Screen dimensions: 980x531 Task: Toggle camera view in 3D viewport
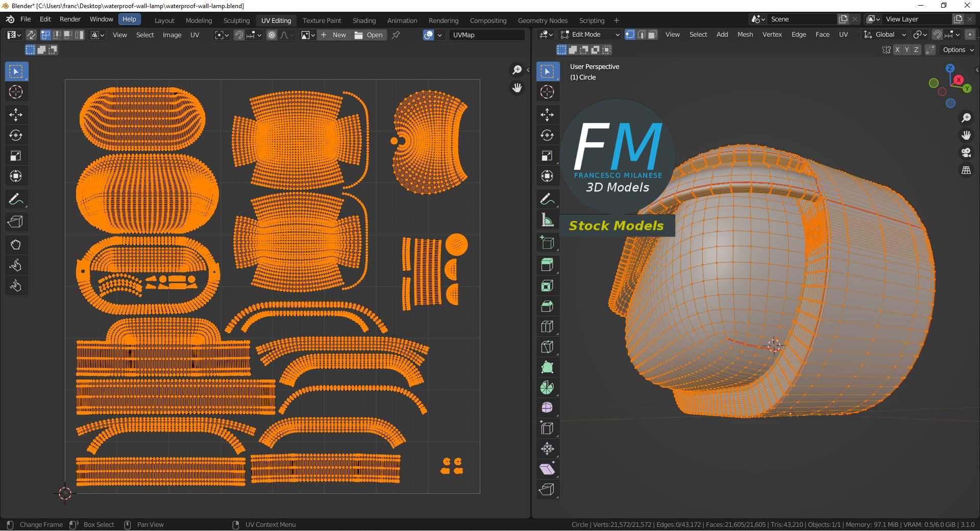[966, 153]
